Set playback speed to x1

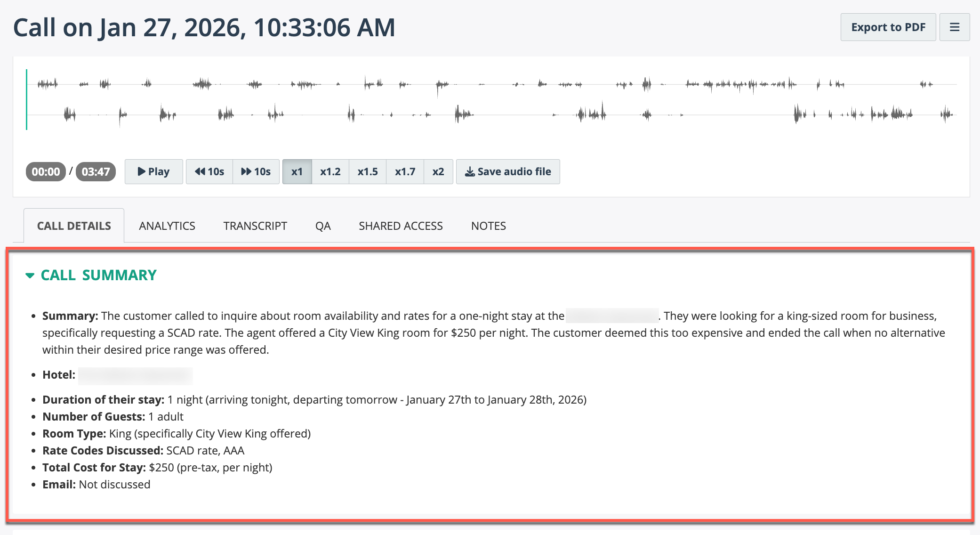[297, 171]
